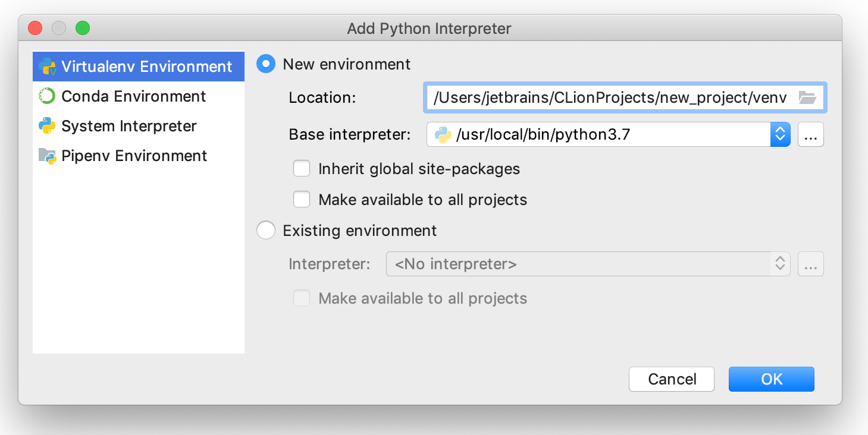Switch to Conda Environment in sidebar
Image resolution: width=868 pixels, height=435 pixels.
pos(132,96)
